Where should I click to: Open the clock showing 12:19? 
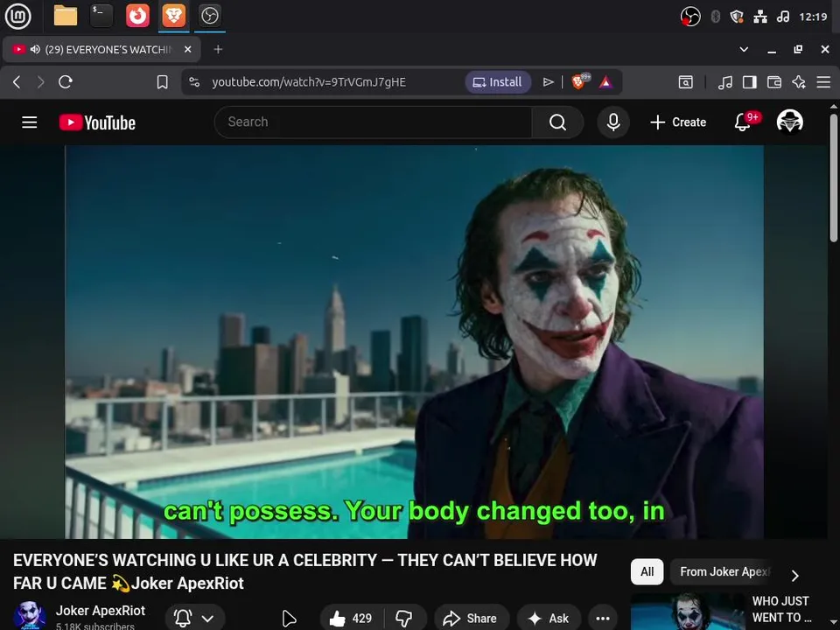click(813, 17)
